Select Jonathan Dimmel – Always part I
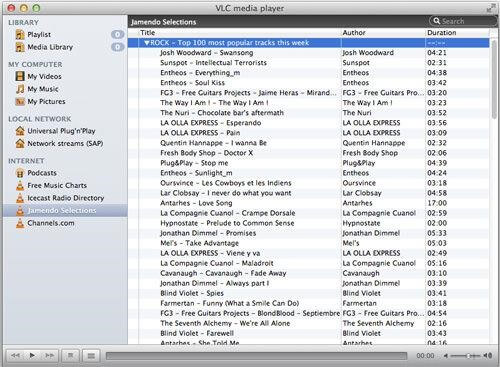This screenshot has width=500, height=367. click(x=214, y=283)
